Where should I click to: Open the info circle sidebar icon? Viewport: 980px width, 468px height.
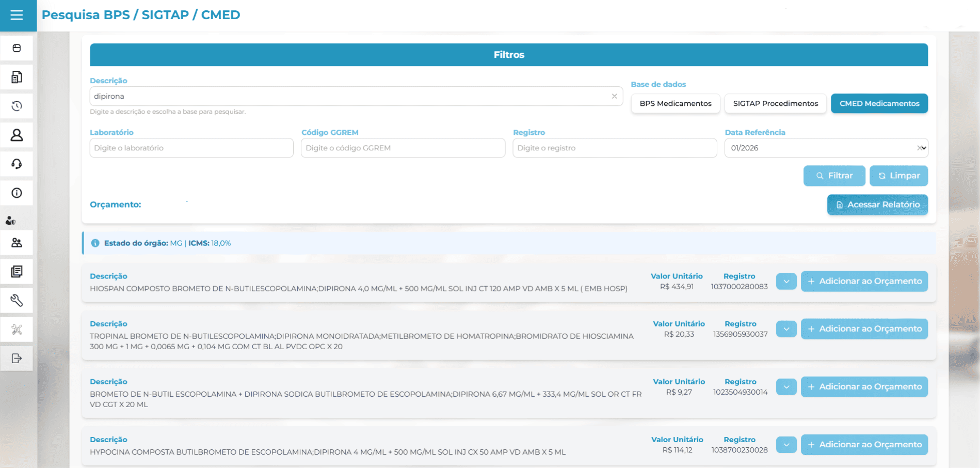[x=17, y=193]
